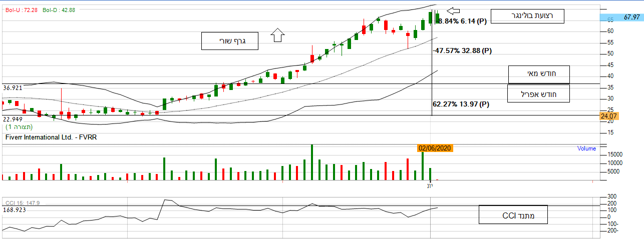Click the 'חודש אפריל' label box
The height and width of the screenshot is (243, 644).
(x=539, y=93)
